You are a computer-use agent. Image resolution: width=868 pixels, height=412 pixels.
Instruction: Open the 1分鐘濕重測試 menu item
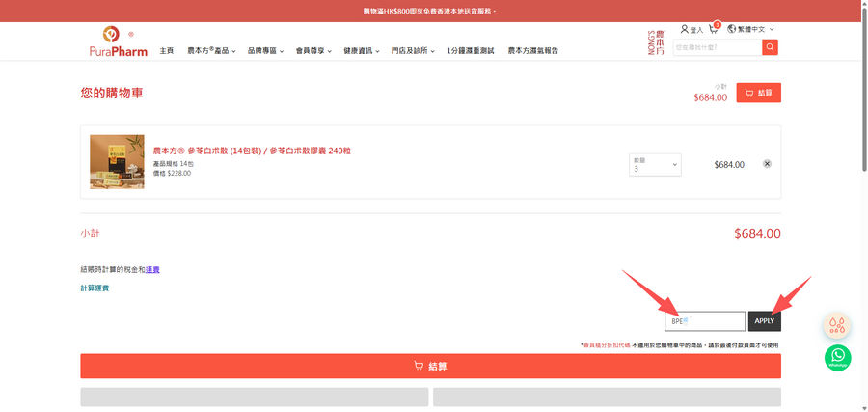[471, 50]
